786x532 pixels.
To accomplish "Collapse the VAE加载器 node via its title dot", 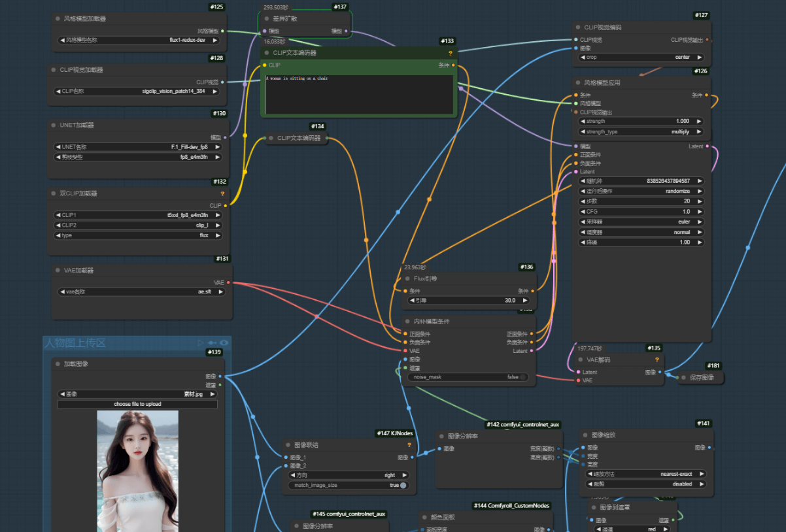I will [58, 271].
